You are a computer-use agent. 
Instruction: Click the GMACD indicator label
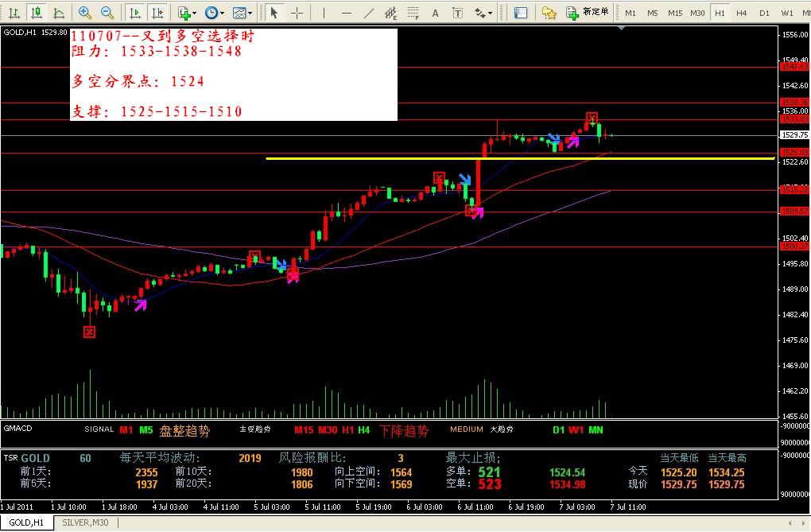click(17, 429)
